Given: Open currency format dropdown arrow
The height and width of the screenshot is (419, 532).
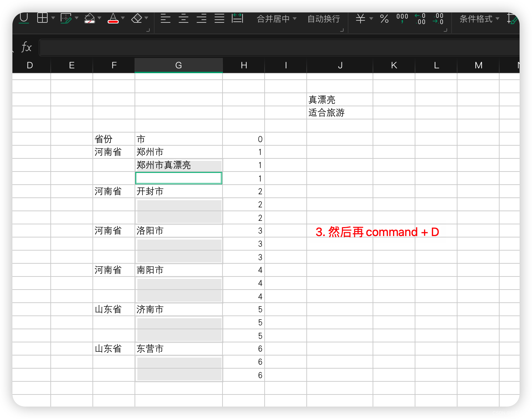Looking at the screenshot, I should pos(371,18).
